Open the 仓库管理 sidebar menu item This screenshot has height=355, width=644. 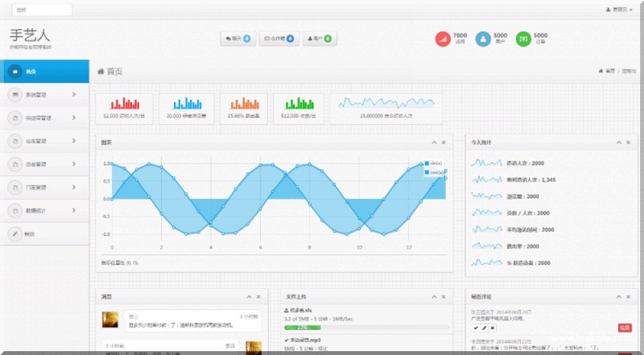[x=44, y=141]
